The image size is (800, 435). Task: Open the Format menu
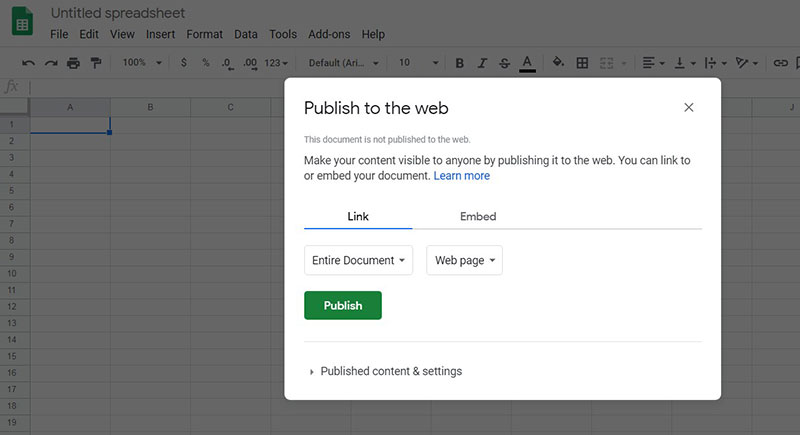[204, 34]
